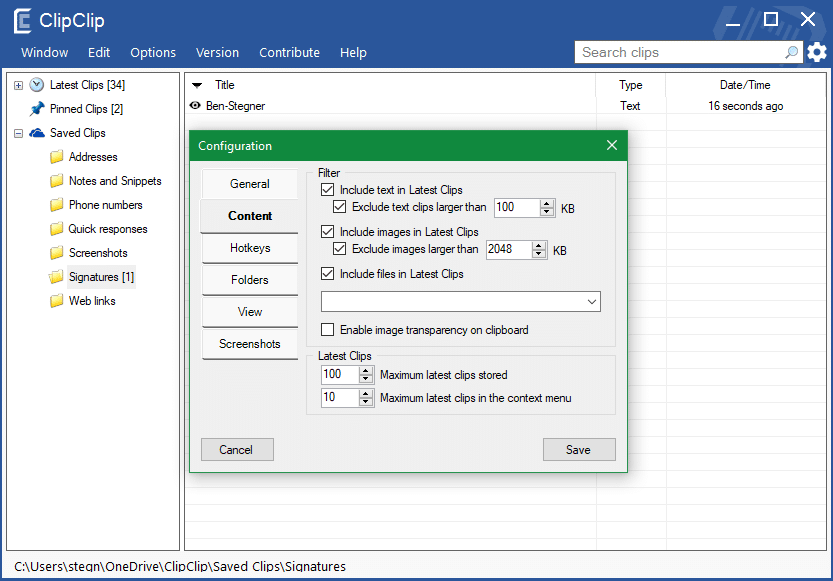This screenshot has height=581, width=833.
Task: Collapse the Saved Clips tree node
Action: (x=19, y=133)
